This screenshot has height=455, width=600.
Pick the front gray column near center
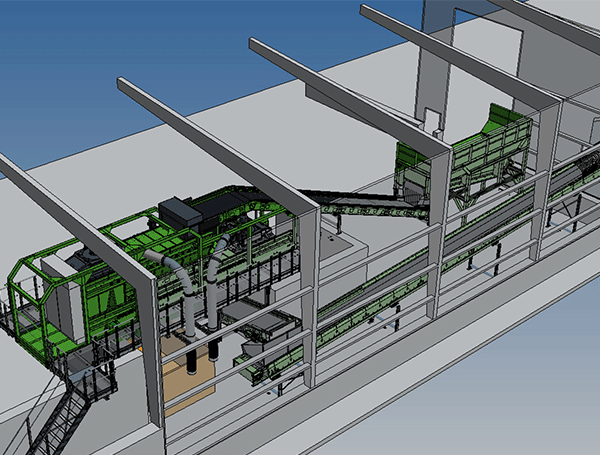pos(309,300)
